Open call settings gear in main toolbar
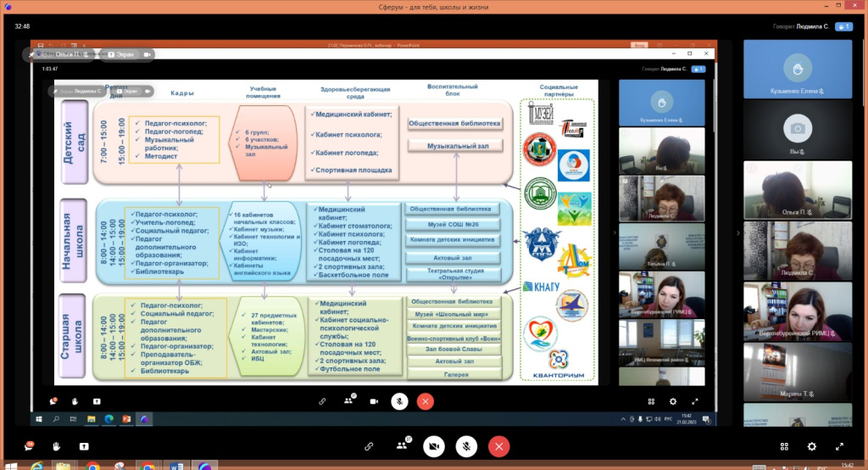868x470 pixels. [x=811, y=445]
